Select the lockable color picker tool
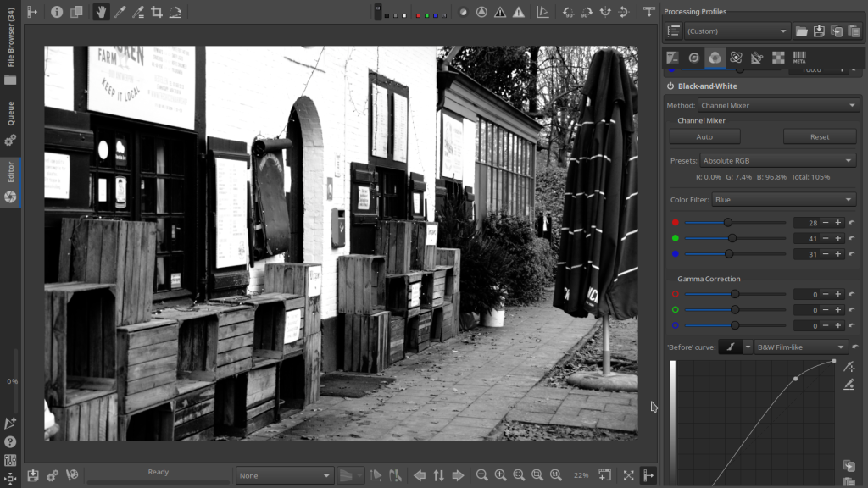The width and height of the screenshot is (868, 488). (120, 12)
